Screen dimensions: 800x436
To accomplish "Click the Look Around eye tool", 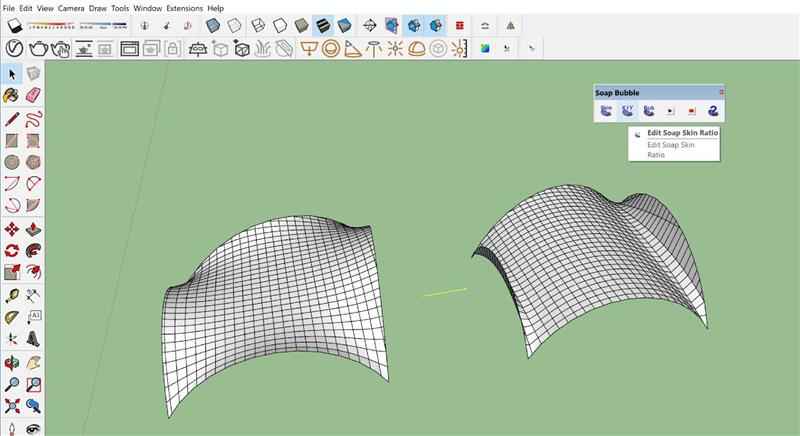I will coord(33,428).
